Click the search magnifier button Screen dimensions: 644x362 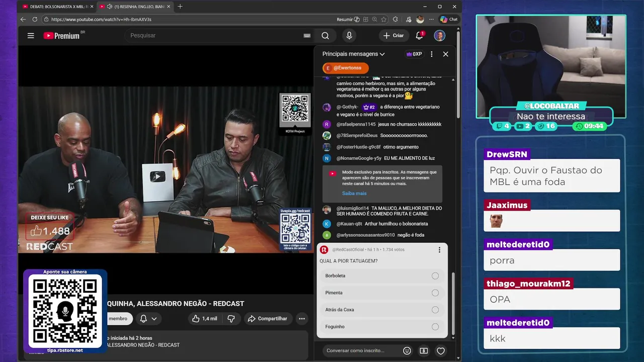click(325, 36)
